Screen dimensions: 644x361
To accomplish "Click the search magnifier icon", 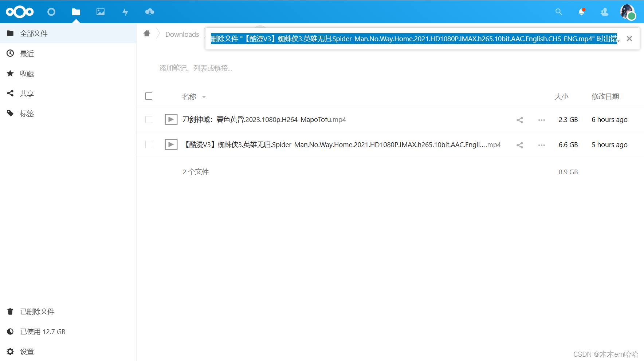I will [x=559, y=12].
